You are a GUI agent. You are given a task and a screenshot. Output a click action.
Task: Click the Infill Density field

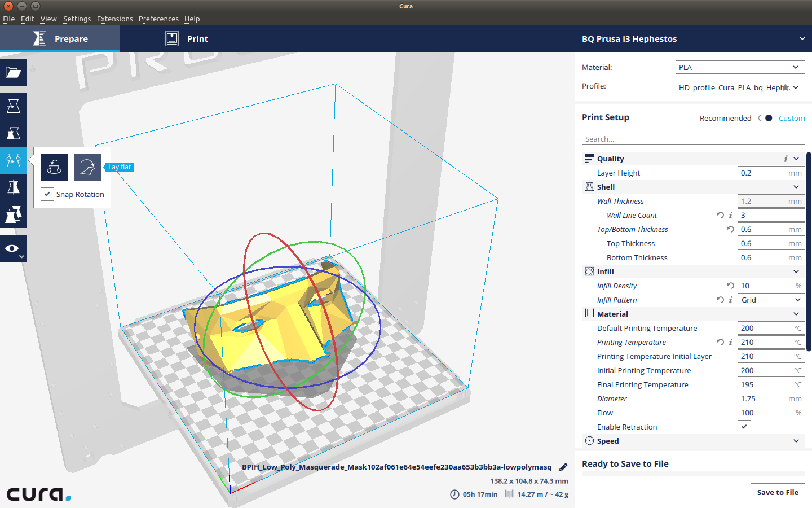point(771,286)
